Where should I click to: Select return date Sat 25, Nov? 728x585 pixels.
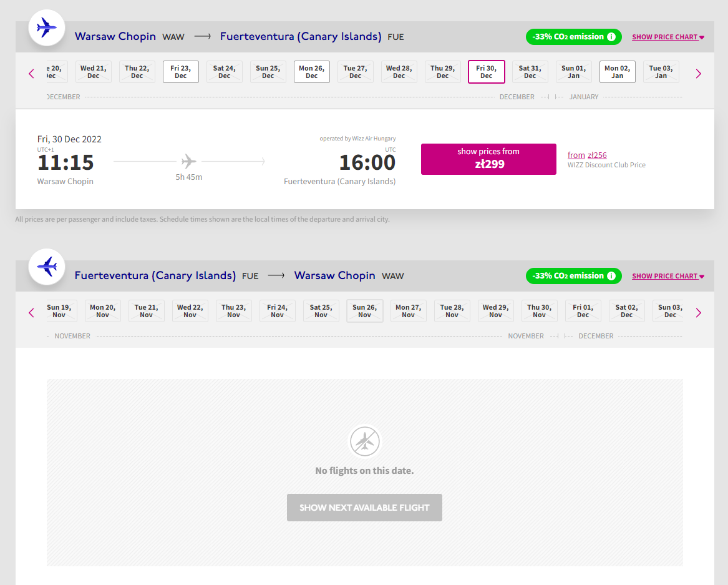pos(321,312)
